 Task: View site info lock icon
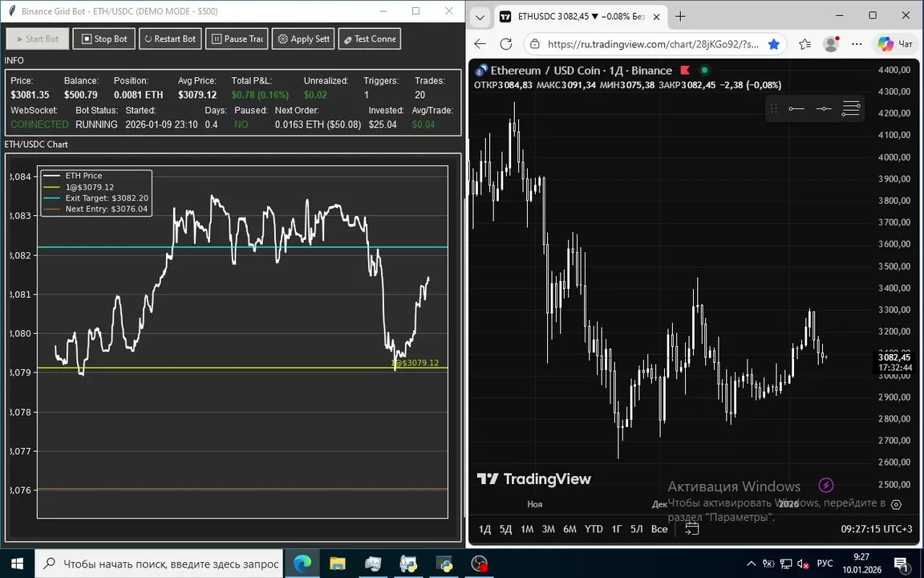point(534,44)
